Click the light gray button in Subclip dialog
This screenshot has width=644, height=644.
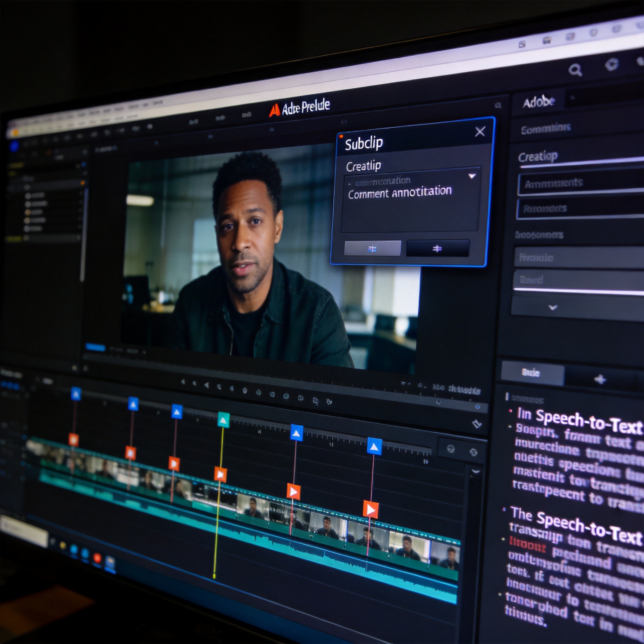(372, 248)
